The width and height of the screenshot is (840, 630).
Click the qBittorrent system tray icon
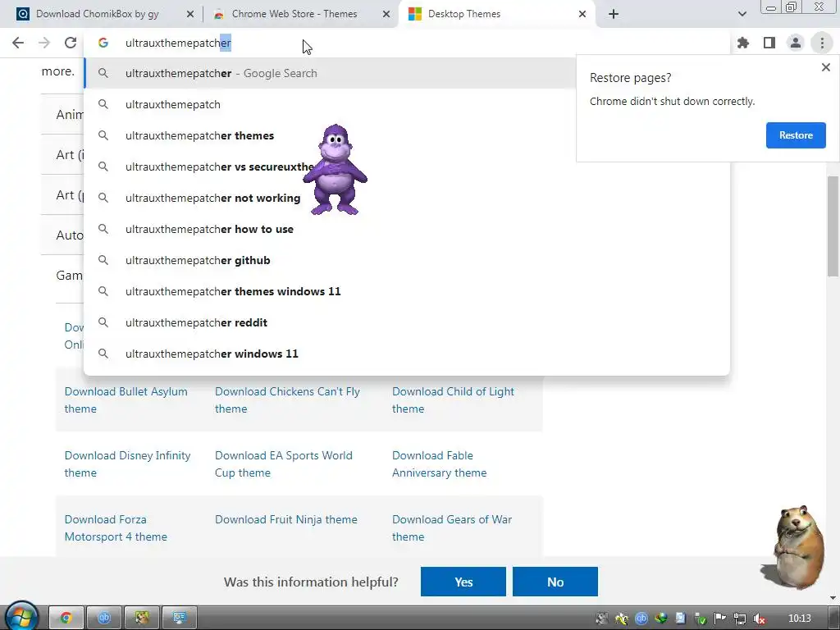641,619
